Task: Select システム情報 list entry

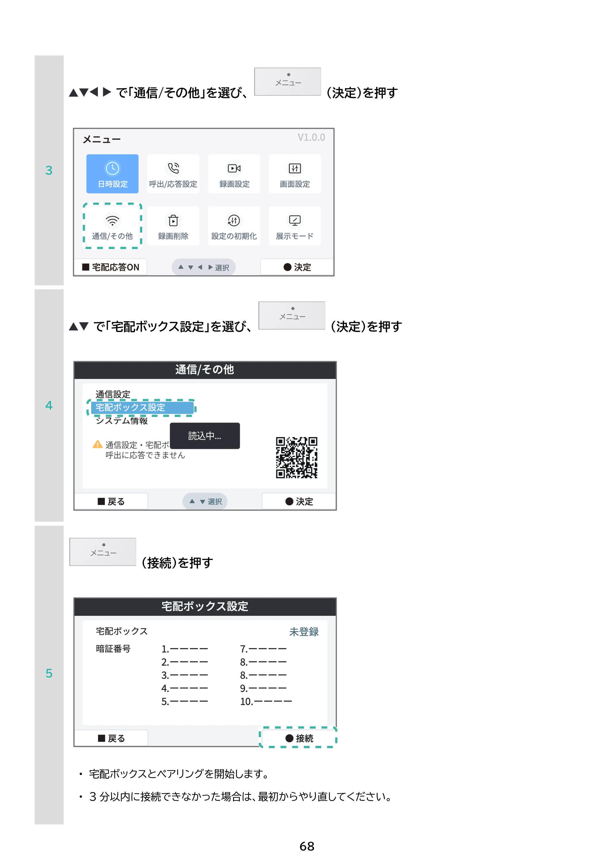Action: pos(122,421)
